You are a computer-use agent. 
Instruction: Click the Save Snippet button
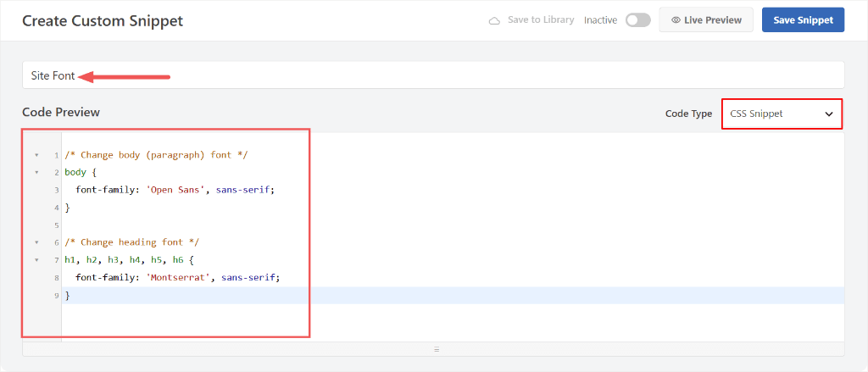[803, 20]
